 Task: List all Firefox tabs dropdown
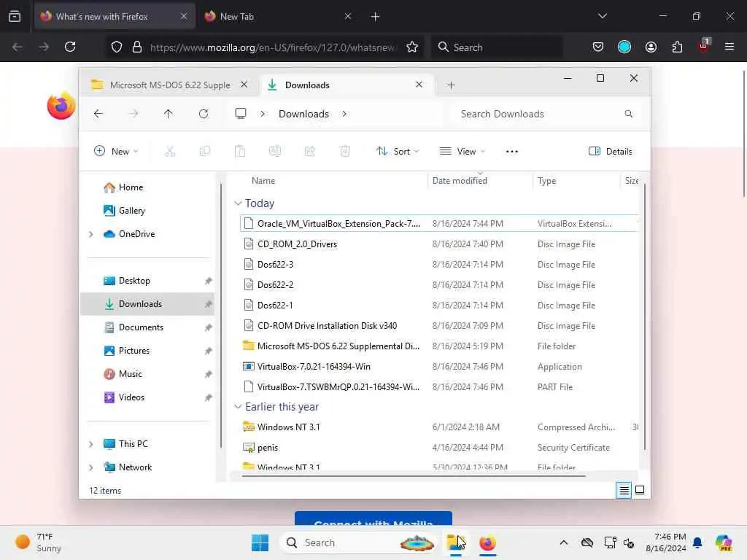pos(602,16)
